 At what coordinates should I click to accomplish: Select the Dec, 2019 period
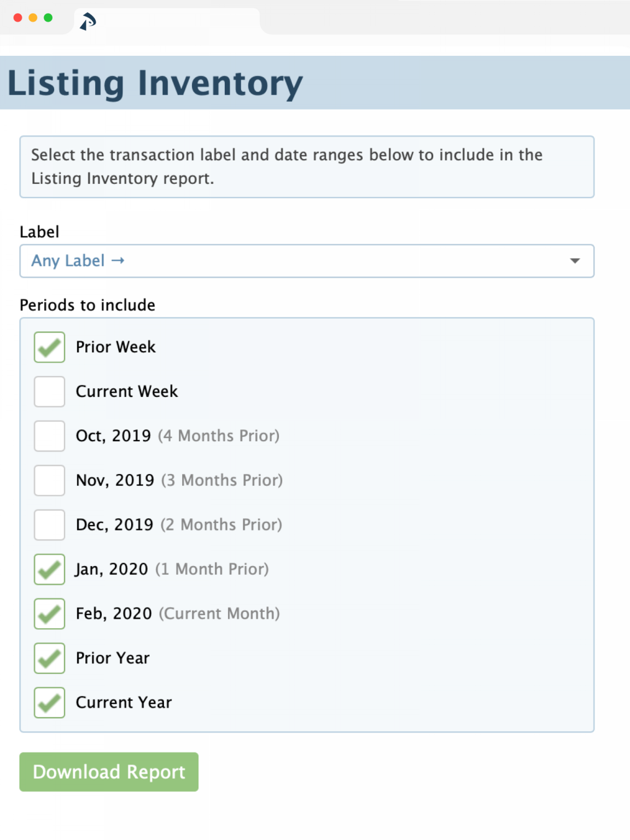coord(49,524)
